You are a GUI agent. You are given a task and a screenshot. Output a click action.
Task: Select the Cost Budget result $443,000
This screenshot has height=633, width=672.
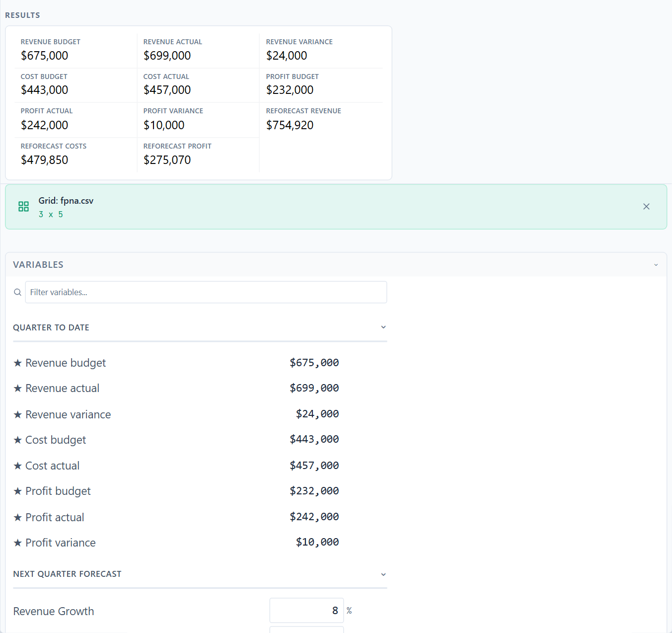tap(45, 90)
